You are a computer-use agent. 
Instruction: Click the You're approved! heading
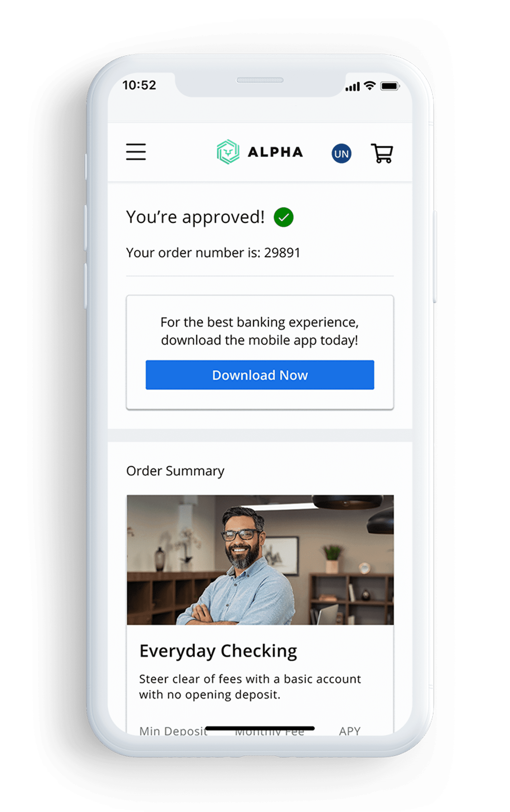click(195, 217)
